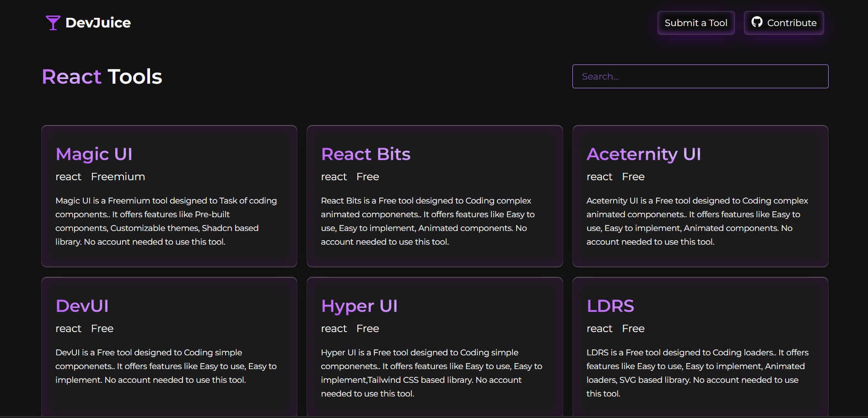
Task: Click the react tag on LDRS card
Action: (x=599, y=328)
